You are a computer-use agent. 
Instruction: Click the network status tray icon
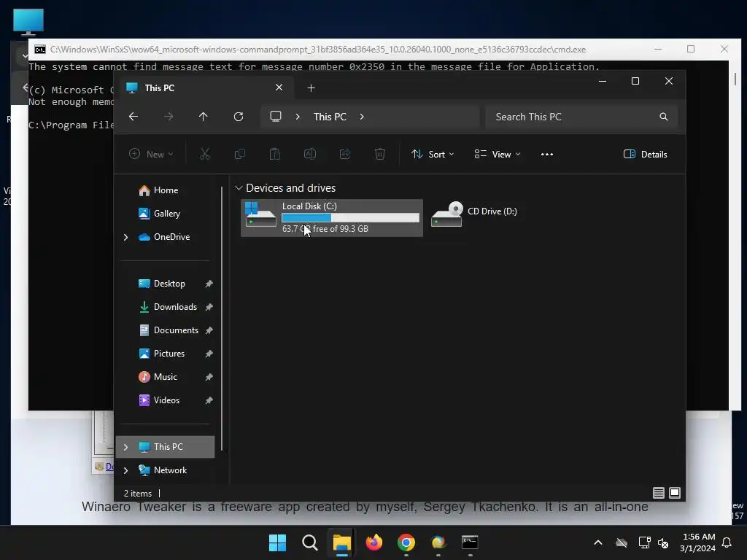(644, 542)
